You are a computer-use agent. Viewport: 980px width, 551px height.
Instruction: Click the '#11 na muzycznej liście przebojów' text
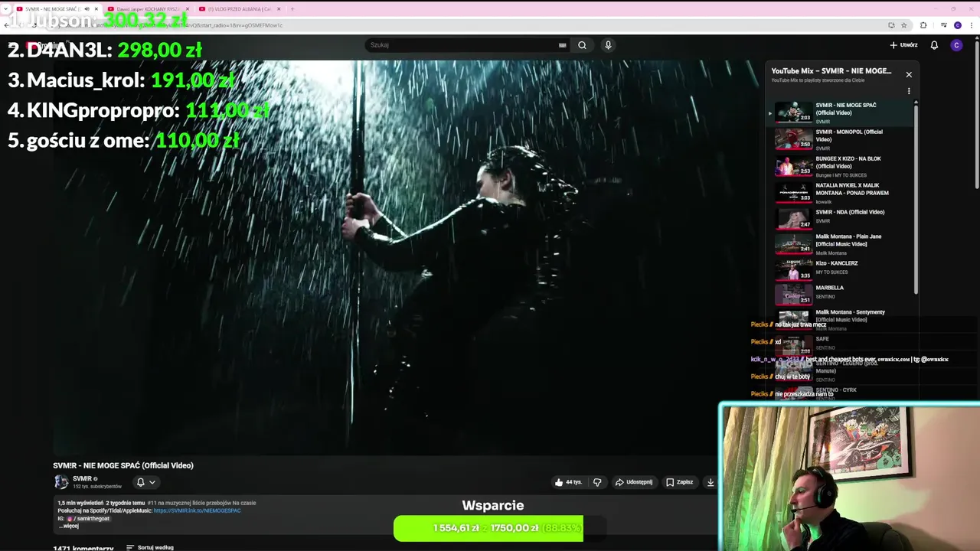tap(201, 503)
